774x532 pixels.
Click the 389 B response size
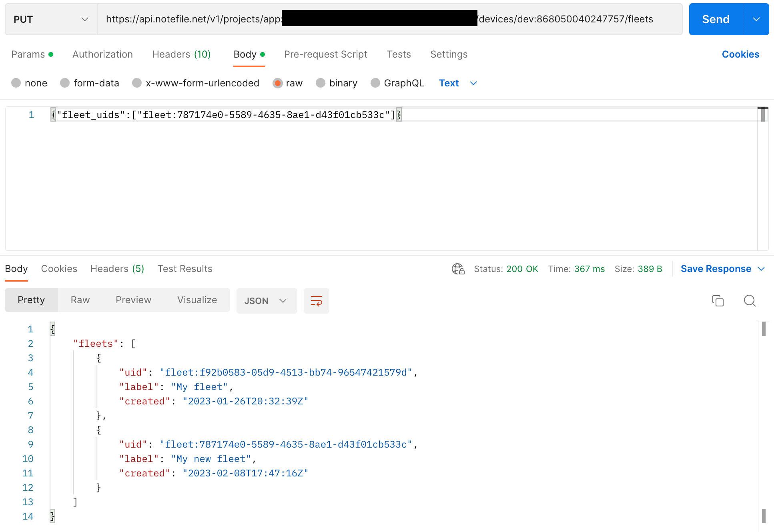(650, 269)
